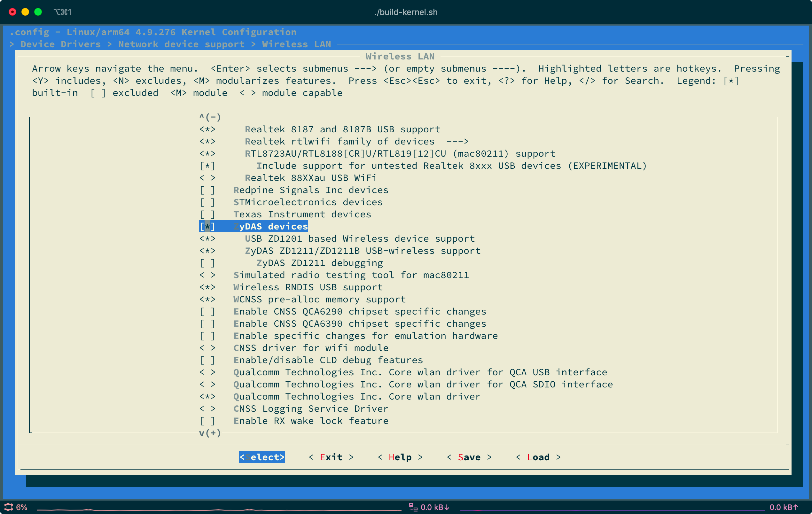
Task: Enable Redpine Signals Inc devices option
Action: click(x=207, y=190)
